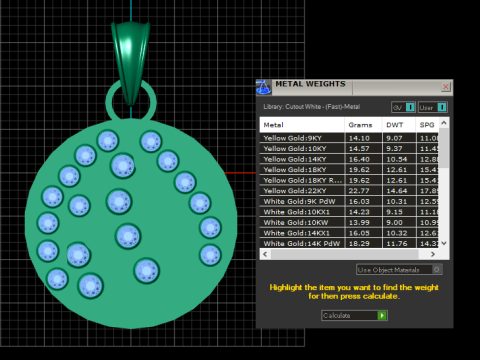Click the 10.31 DWT cell
Image resolution: width=480 pixels, height=360 pixels.
coord(399,201)
